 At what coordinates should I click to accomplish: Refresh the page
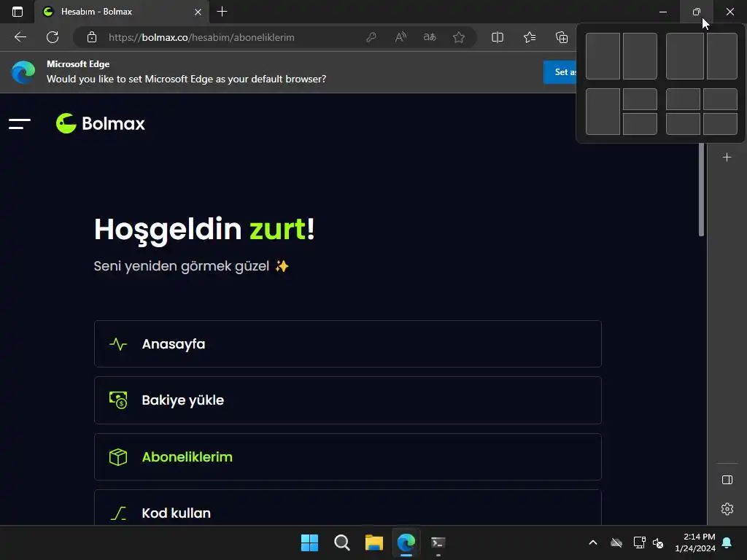coord(53,37)
